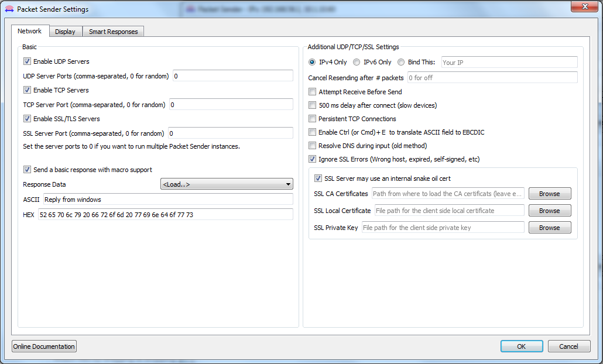The width and height of the screenshot is (603, 364).
Task: Click the Your IP input box
Action: [x=509, y=62]
